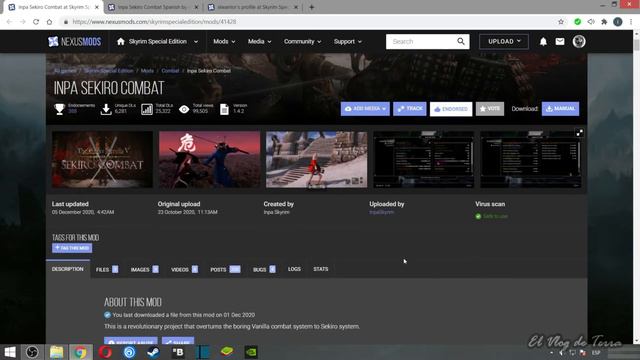
Task: Switch to the Images tab
Action: (144, 269)
